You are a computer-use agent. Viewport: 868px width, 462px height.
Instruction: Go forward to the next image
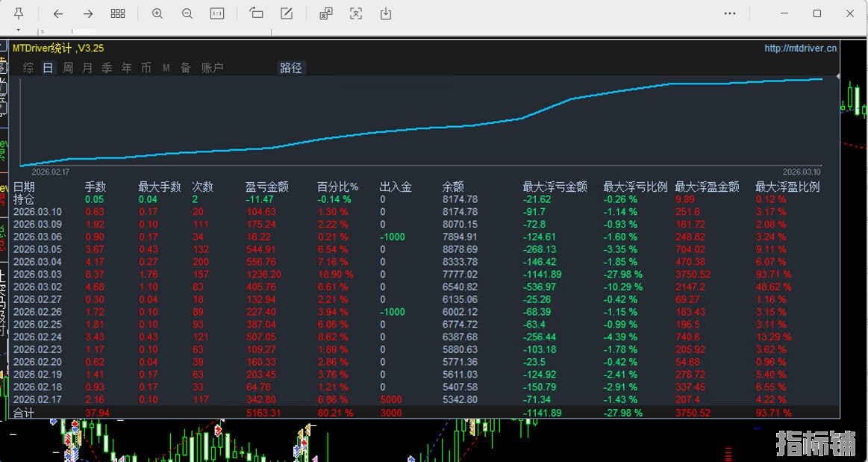[88, 13]
